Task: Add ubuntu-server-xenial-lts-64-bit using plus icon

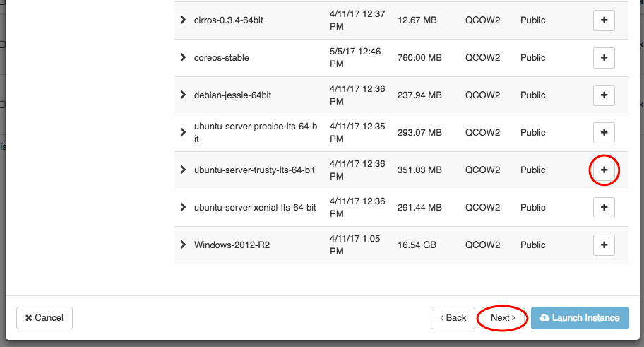Action: pos(604,208)
